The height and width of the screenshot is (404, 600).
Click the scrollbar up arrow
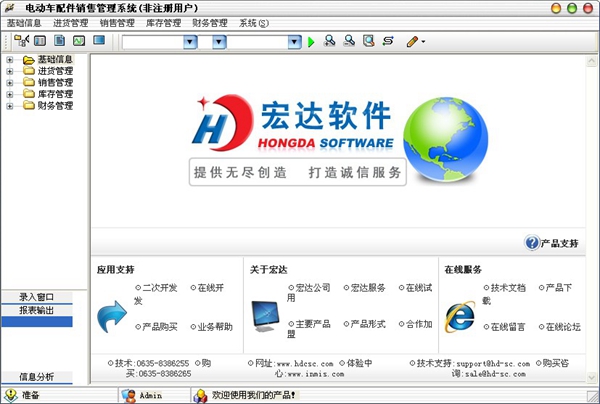pos(592,61)
